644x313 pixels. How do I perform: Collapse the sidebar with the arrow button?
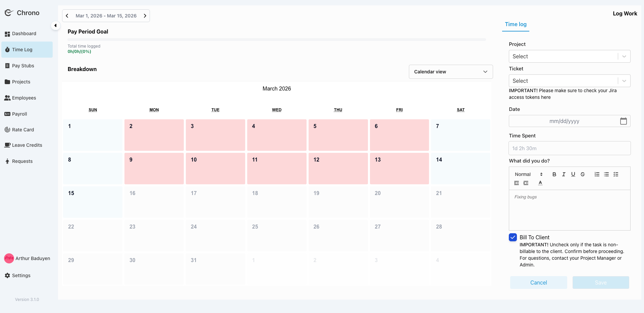[x=55, y=25]
